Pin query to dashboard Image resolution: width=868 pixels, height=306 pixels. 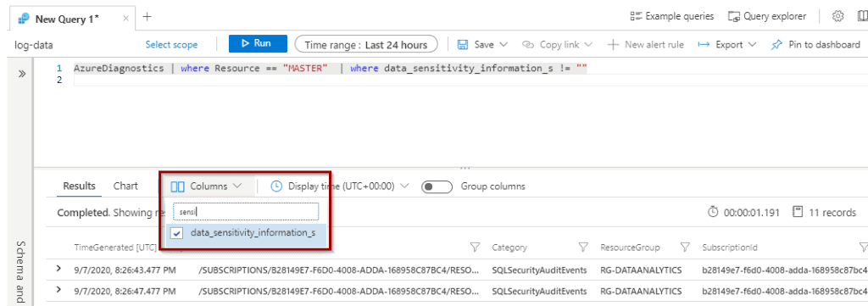815,44
